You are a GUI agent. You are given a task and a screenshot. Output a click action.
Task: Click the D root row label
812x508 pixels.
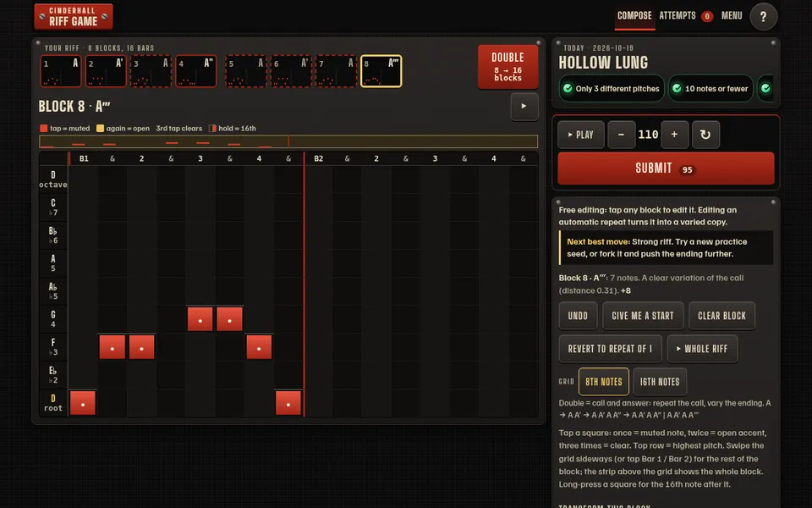pyautogui.click(x=52, y=403)
